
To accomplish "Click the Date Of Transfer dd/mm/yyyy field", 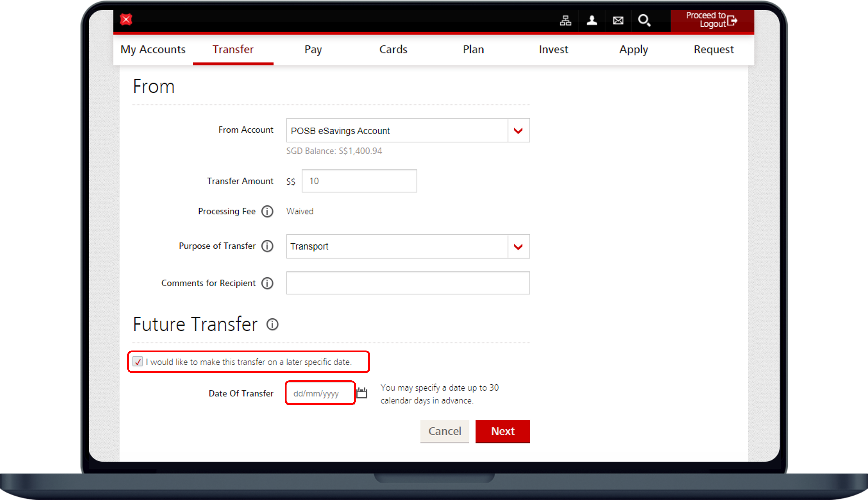I will 320,393.
